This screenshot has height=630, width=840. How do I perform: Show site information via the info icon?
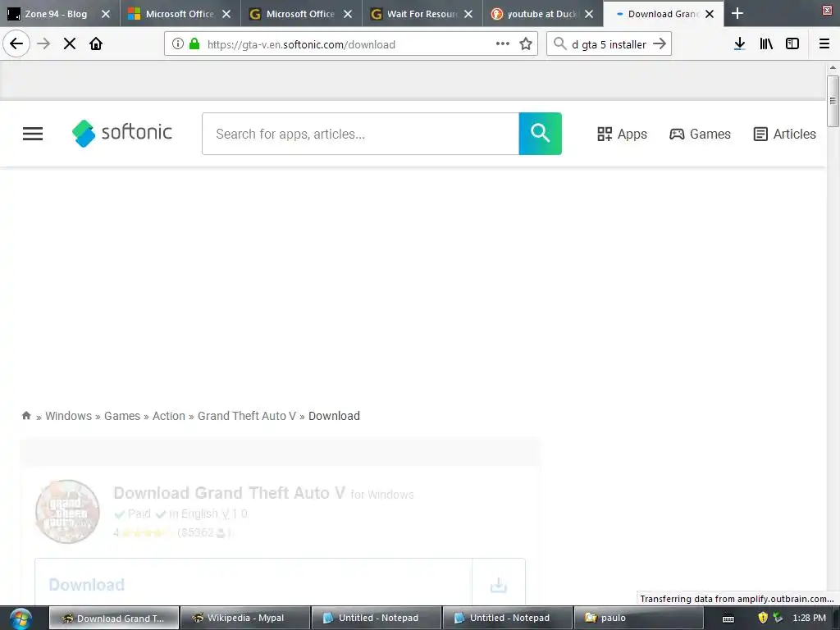click(x=178, y=44)
